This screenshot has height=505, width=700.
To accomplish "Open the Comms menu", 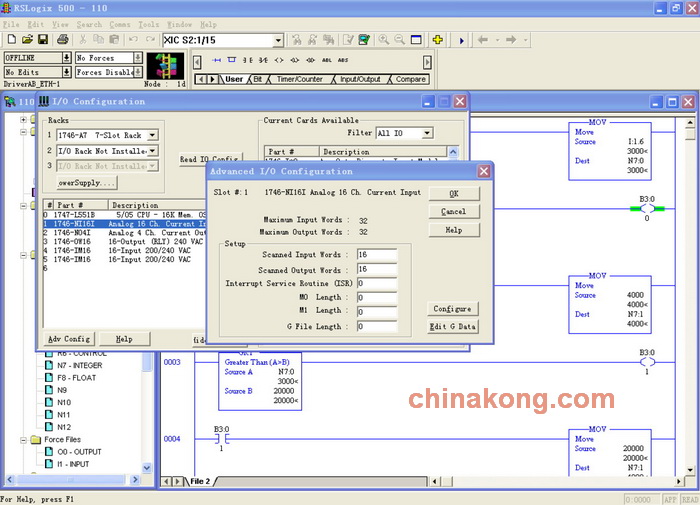I will pyautogui.click(x=120, y=25).
